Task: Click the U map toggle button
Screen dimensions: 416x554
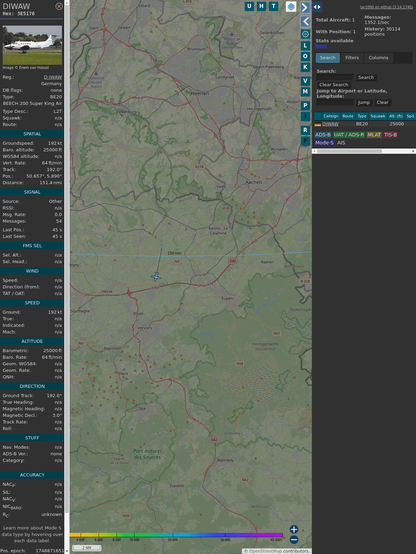Action: (249, 6)
